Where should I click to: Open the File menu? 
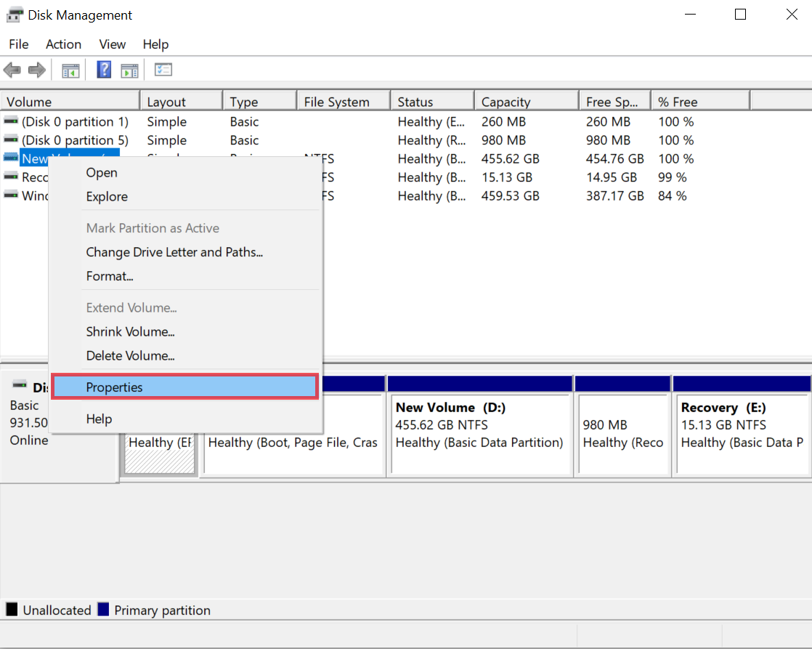(19, 44)
